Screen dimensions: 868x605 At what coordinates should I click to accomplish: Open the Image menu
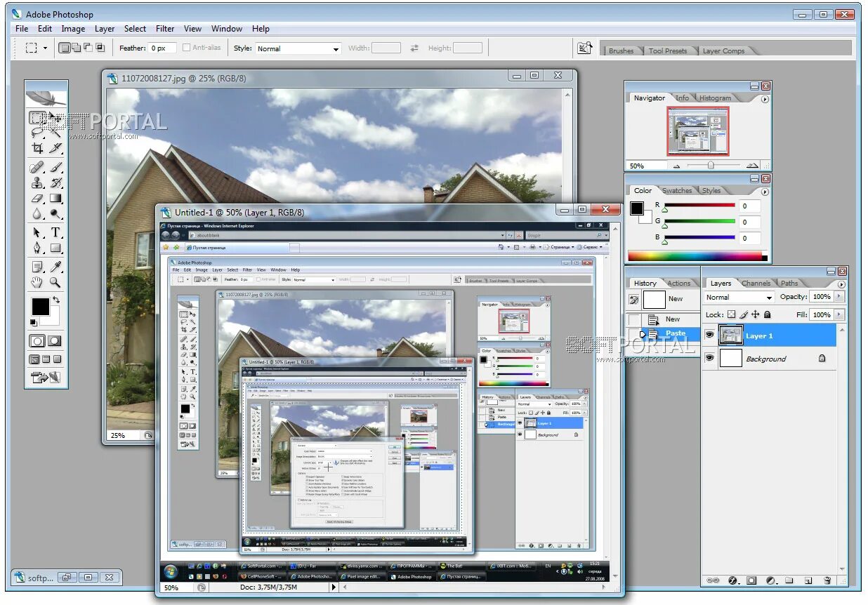tap(73, 29)
